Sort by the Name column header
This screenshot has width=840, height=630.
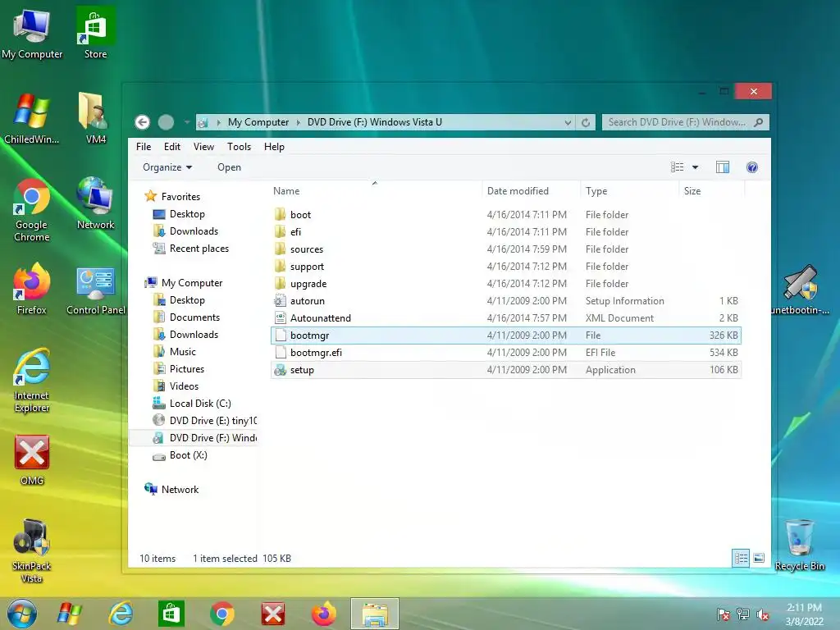(375, 190)
